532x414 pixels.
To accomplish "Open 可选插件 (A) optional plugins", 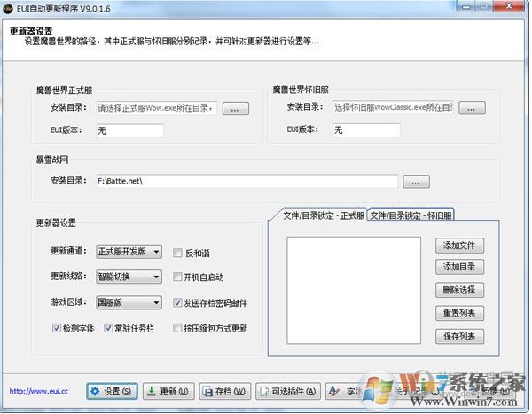I will pos(288,391).
